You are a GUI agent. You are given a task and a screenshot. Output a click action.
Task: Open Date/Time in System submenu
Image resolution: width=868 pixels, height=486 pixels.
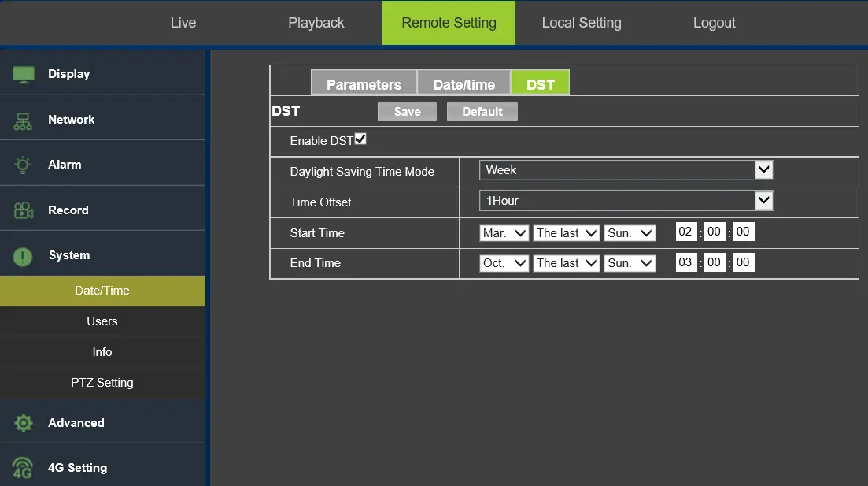click(102, 291)
